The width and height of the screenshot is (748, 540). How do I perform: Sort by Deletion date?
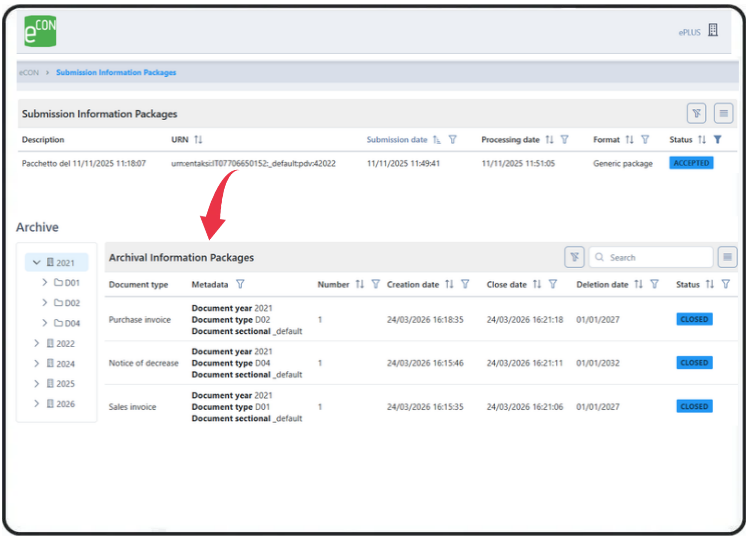pos(638,285)
